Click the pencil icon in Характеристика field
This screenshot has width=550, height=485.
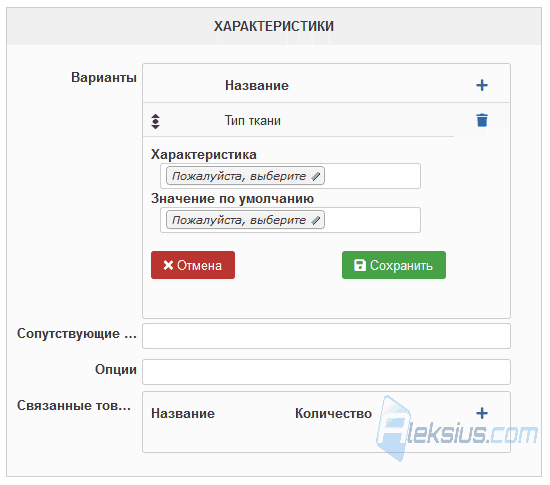(316, 176)
